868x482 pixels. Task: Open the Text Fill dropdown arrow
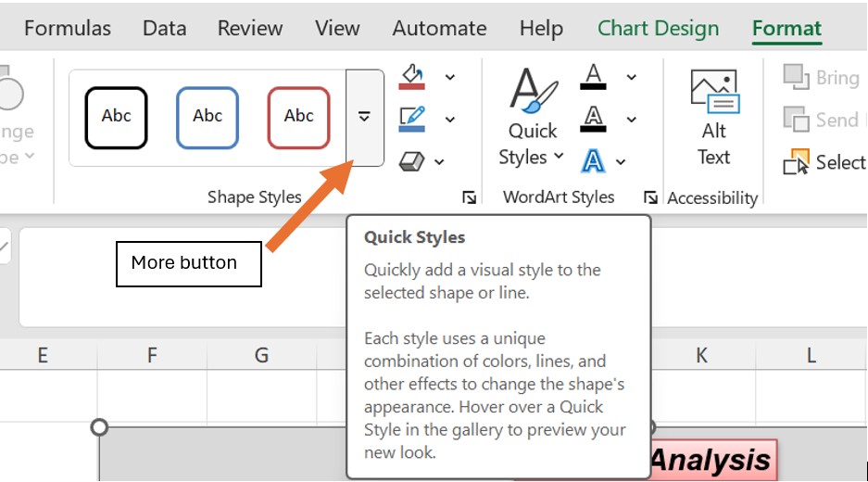631,77
